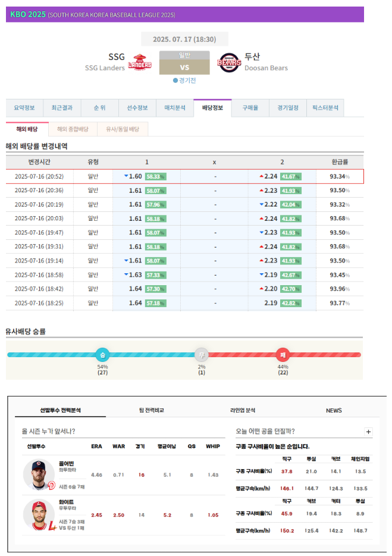Image resolution: width=392 pixels, height=556 pixels.
Task: Click pitcher 콜어빈 photo
Action: click(x=39, y=475)
